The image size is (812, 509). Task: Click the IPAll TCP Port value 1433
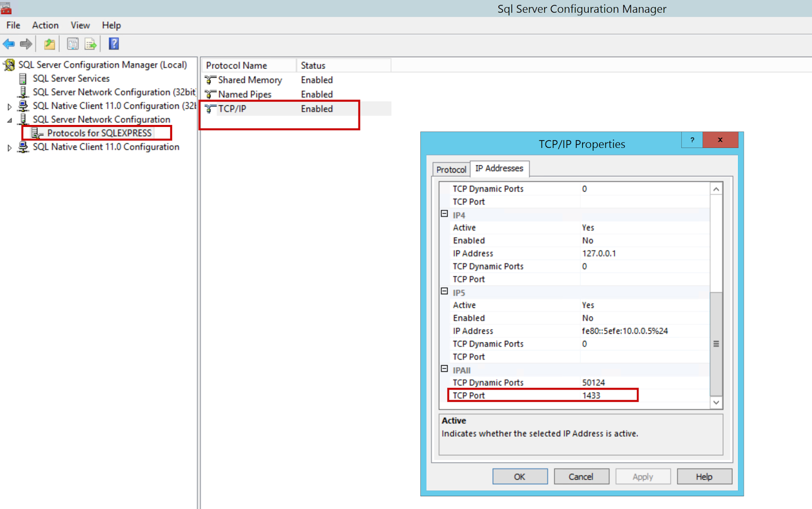click(x=591, y=395)
